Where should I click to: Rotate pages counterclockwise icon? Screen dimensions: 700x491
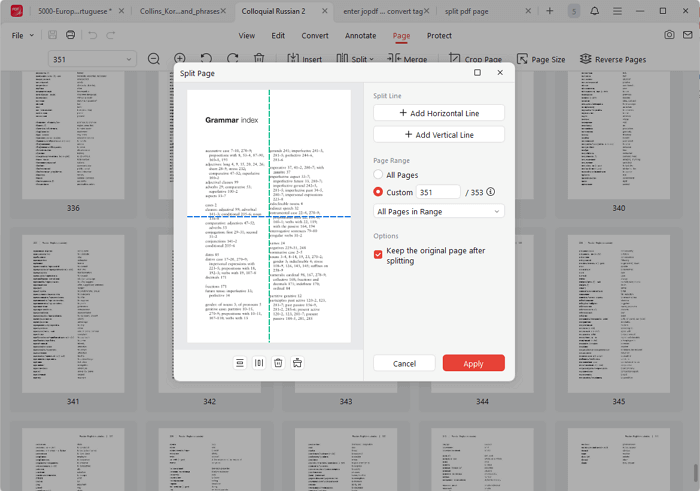(206, 58)
